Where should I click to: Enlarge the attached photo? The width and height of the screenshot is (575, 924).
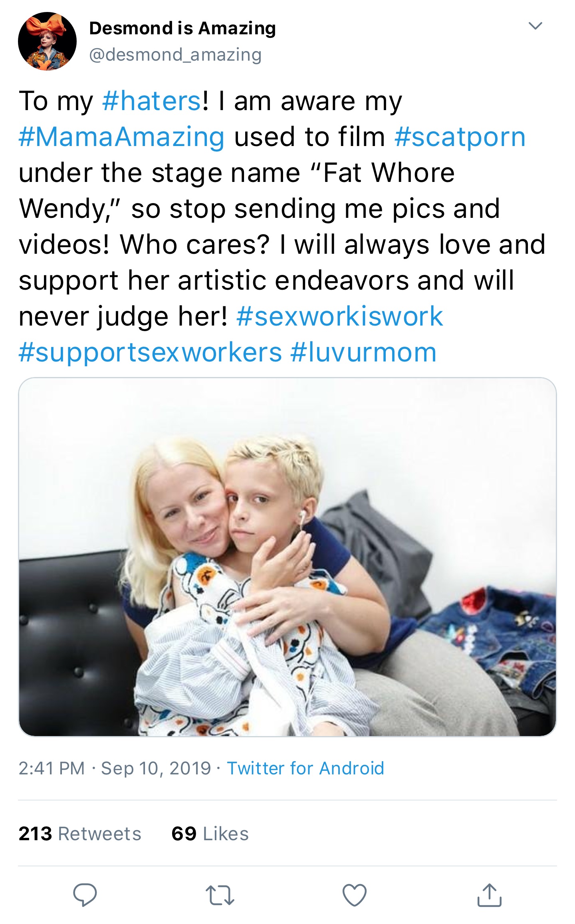click(x=287, y=557)
